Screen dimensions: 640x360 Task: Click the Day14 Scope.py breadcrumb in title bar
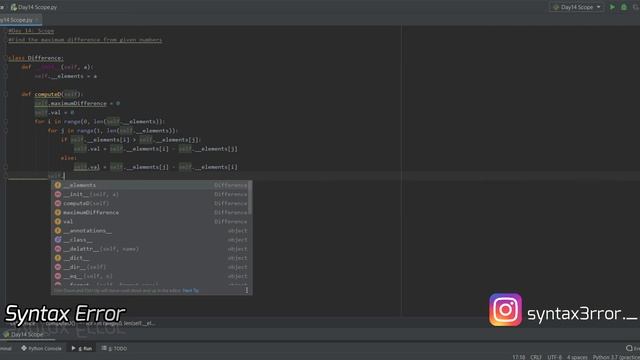[x=34, y=7]
